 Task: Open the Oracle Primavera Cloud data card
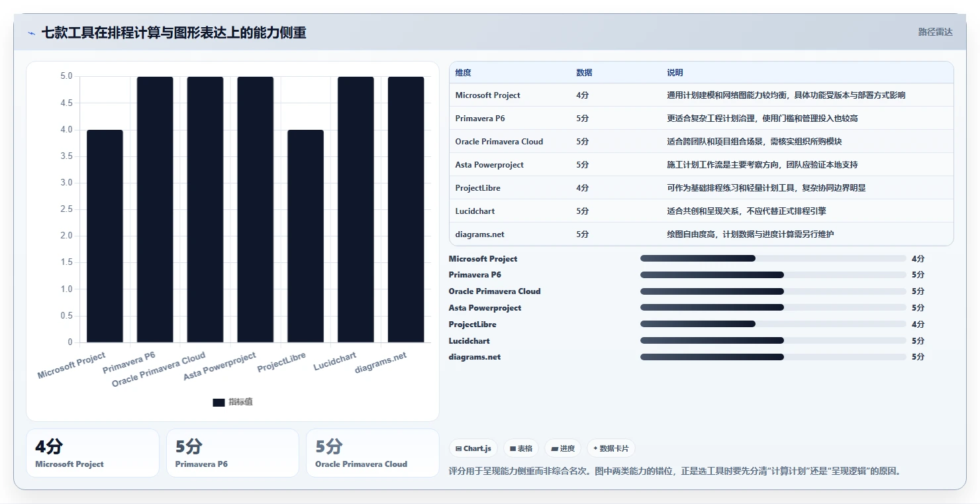point(373,453)
